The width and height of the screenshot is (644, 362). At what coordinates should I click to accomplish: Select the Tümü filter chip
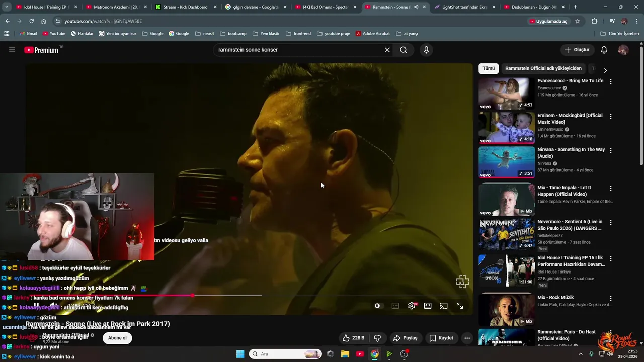pos(489,68)
